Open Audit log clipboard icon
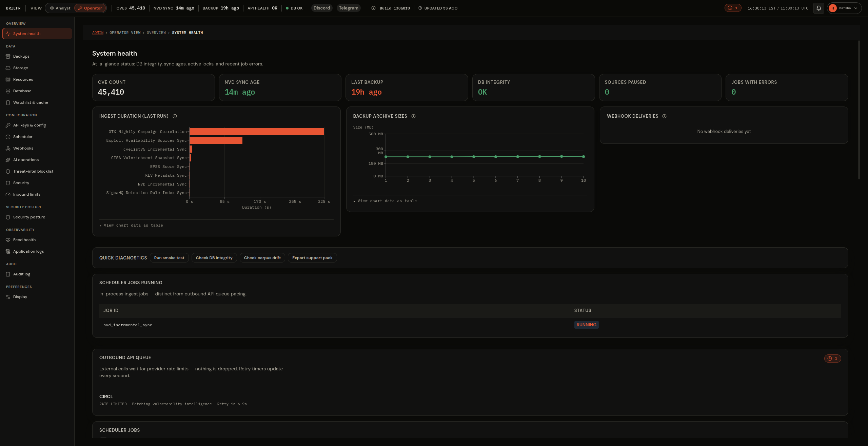The image size is (868, 446). tap(8, 274)
